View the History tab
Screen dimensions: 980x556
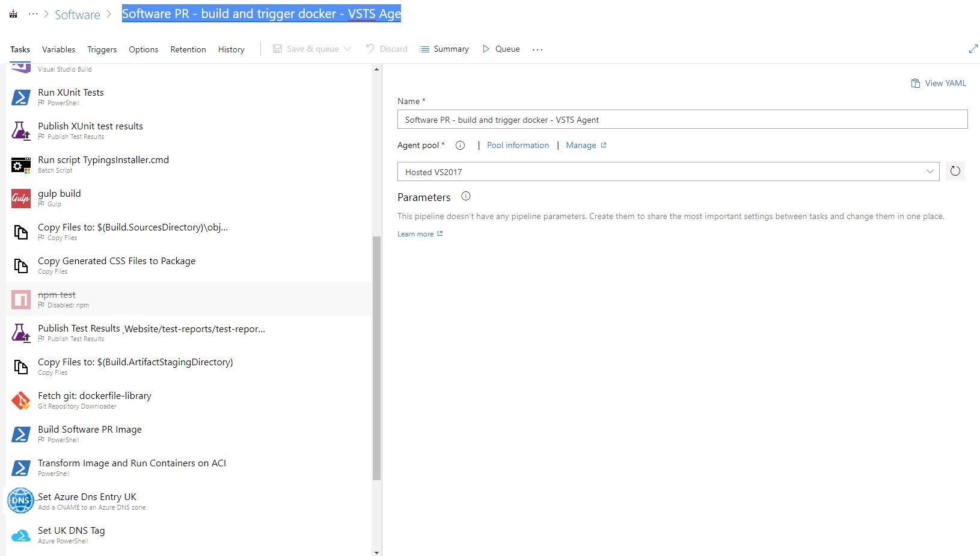pyautogui.click(x=231, y=49)
